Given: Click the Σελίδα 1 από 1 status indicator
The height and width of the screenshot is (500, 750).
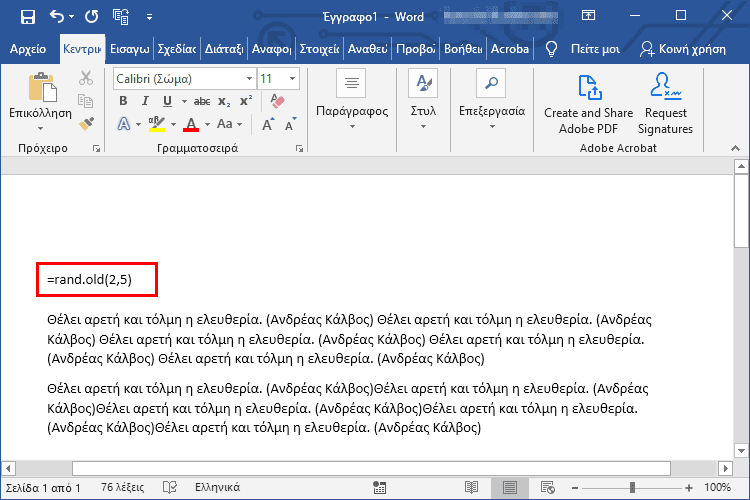Looking at the screenshot, I should (x=43, y=488).
